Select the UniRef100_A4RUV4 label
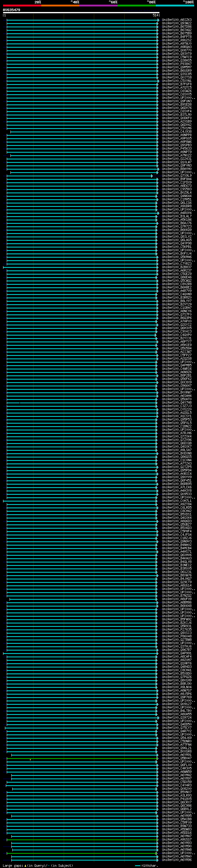Viewport: 197px width, 868px height. point(177,213)
